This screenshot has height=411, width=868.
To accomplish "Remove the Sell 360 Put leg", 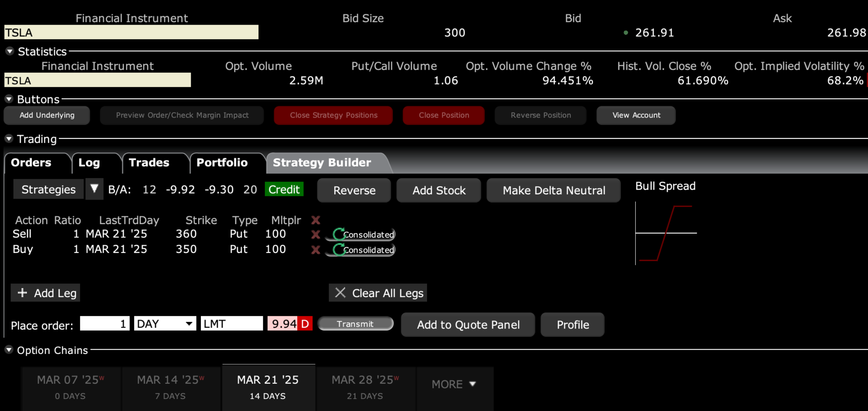I will 315,234.
